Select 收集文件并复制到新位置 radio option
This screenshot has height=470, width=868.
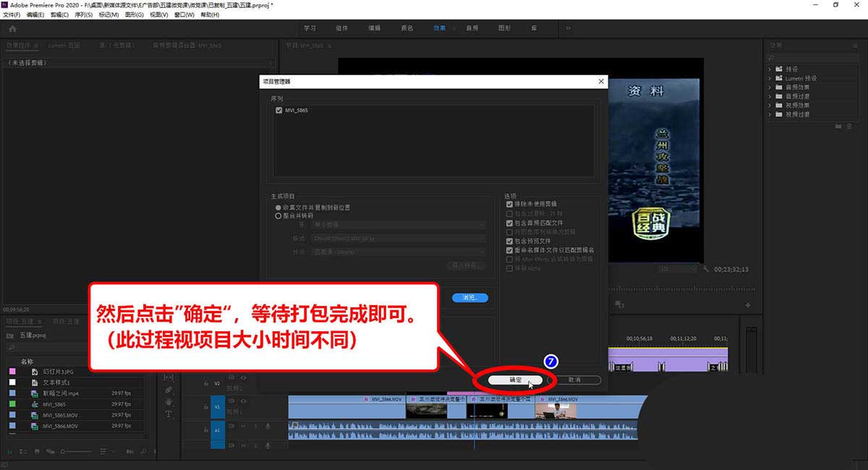pos(278,208)
